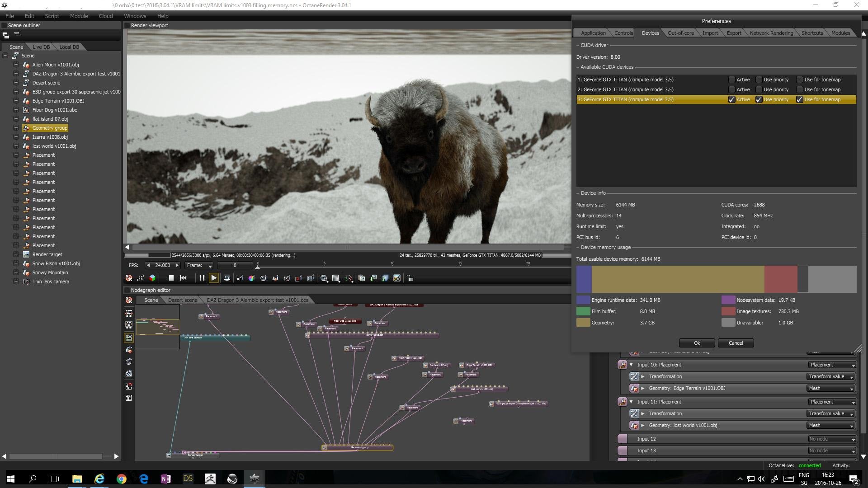Click the stop render button
This screenshot has height=488, width=868.
click(171, 278)
